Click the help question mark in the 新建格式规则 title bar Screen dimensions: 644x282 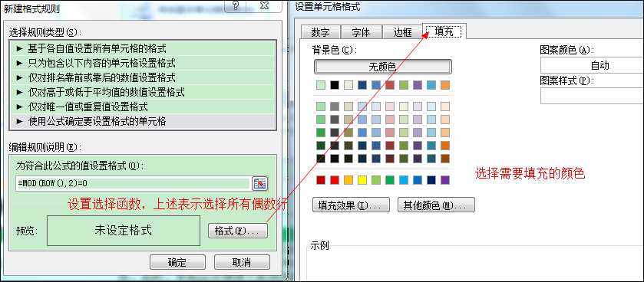click(236, 6)
